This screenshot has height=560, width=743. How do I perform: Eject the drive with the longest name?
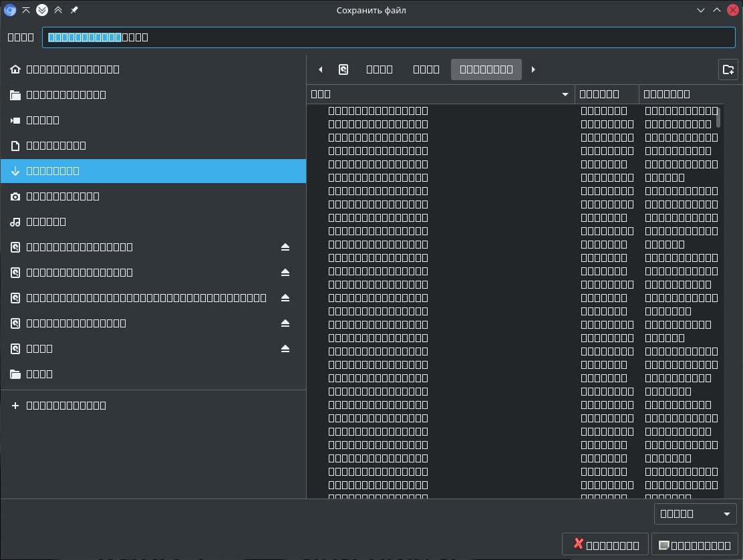click(x=285, y=298)
